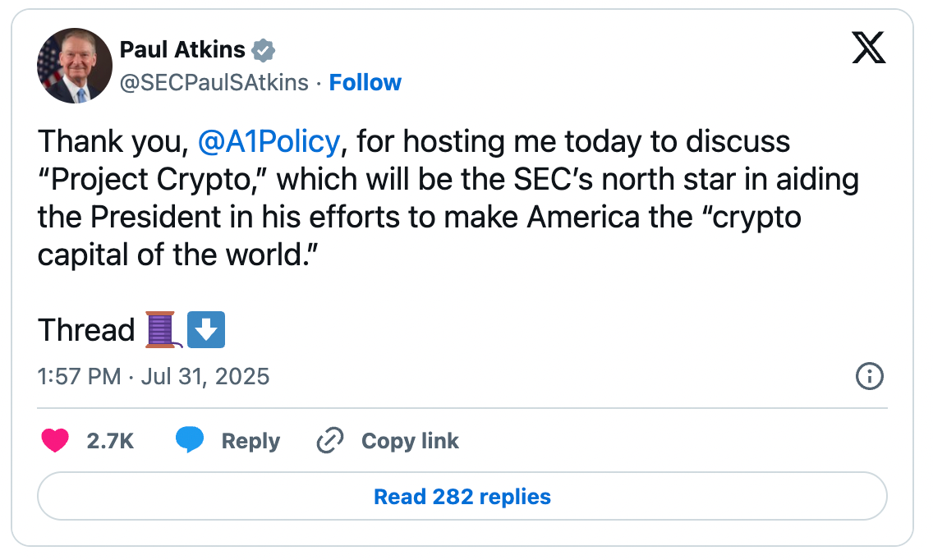Screen dimensions: 933x560
Task: Follow the Paul Atkins account
Action: coord(365,83)
